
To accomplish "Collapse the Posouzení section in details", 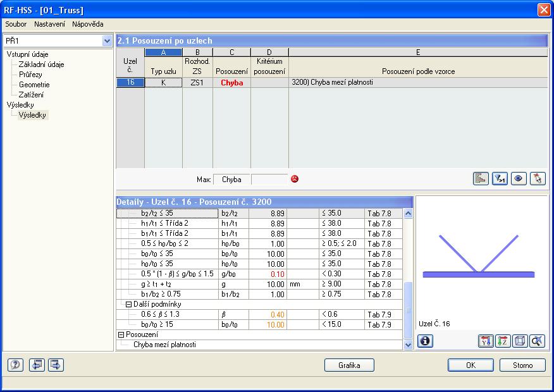I will 121,334.
